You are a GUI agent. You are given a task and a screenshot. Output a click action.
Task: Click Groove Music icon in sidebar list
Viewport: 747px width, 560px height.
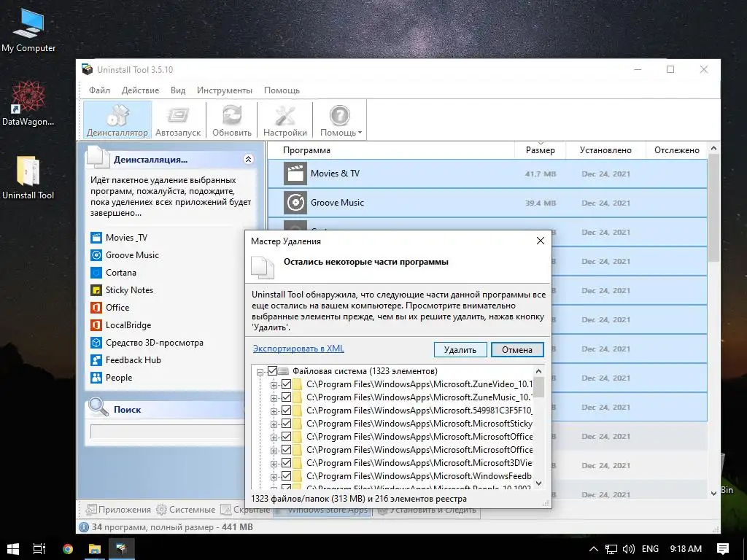coord(96,255)
